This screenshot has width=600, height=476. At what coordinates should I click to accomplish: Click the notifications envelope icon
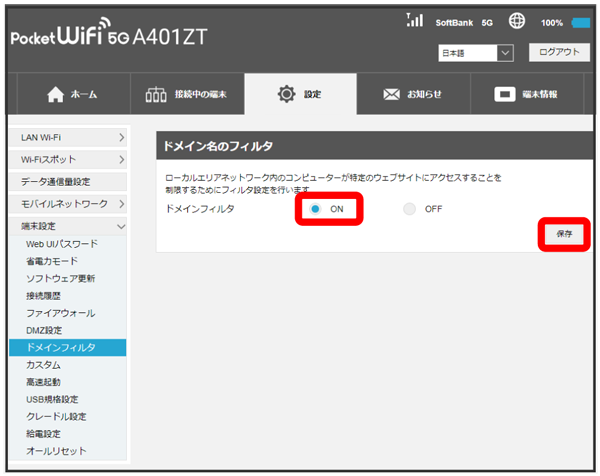click(392, 94)
